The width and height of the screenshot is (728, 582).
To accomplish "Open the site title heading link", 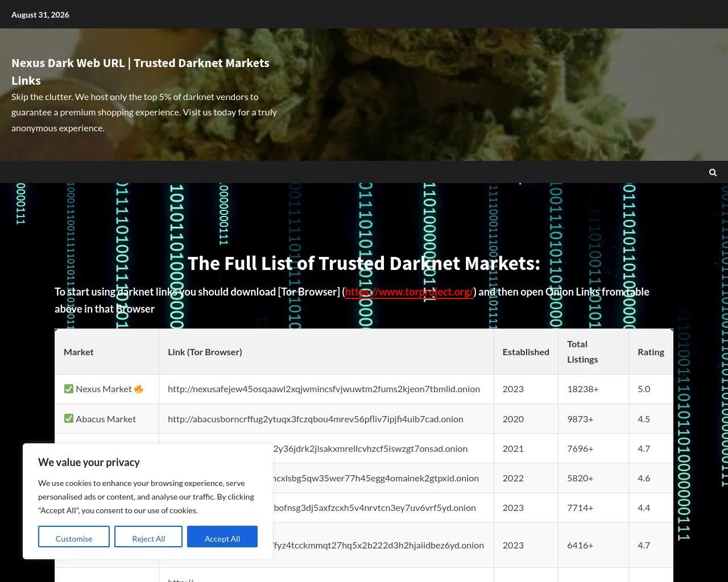I will tap(140, 72).
